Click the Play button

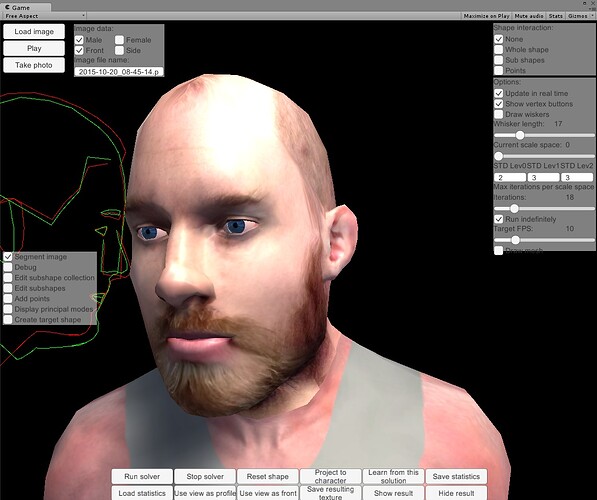coord(34,48)
